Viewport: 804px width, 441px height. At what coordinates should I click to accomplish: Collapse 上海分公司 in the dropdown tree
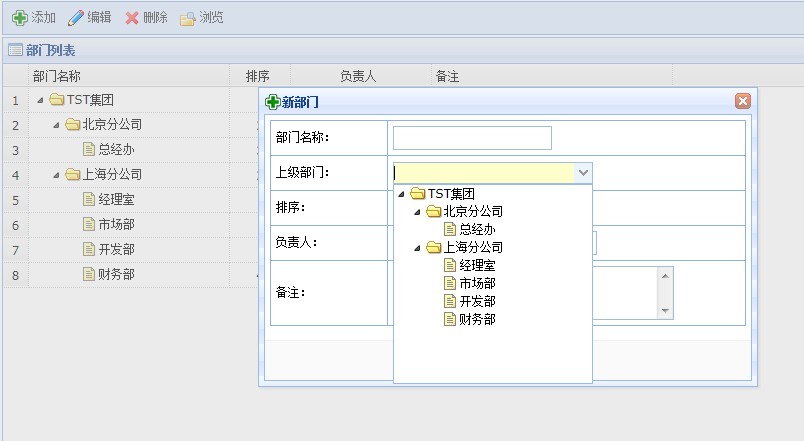(417, 248)
